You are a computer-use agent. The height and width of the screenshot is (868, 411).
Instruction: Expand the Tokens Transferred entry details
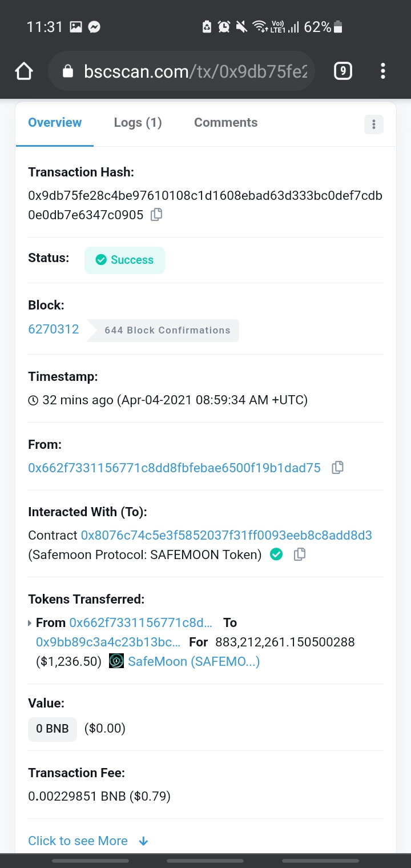tap(29, 622)
